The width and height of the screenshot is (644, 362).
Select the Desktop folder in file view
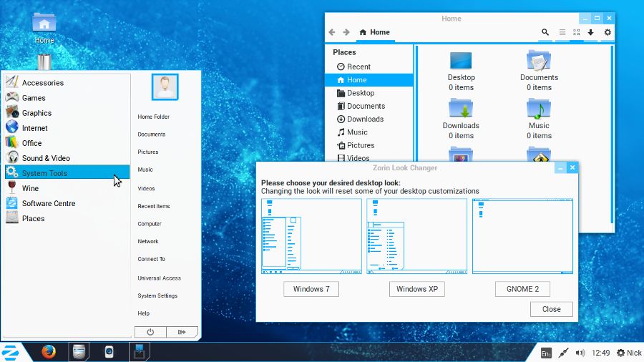tap(461, 71)
